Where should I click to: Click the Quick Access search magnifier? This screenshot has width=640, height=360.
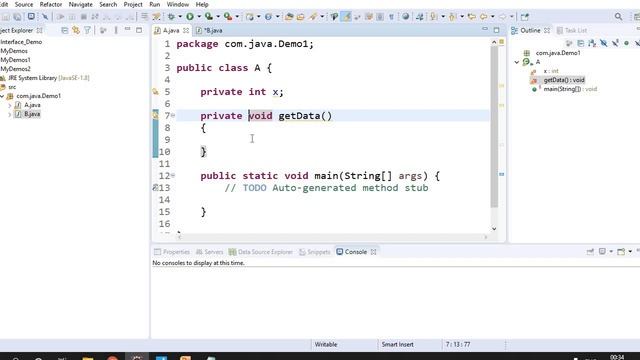click(x=618, y=17)
